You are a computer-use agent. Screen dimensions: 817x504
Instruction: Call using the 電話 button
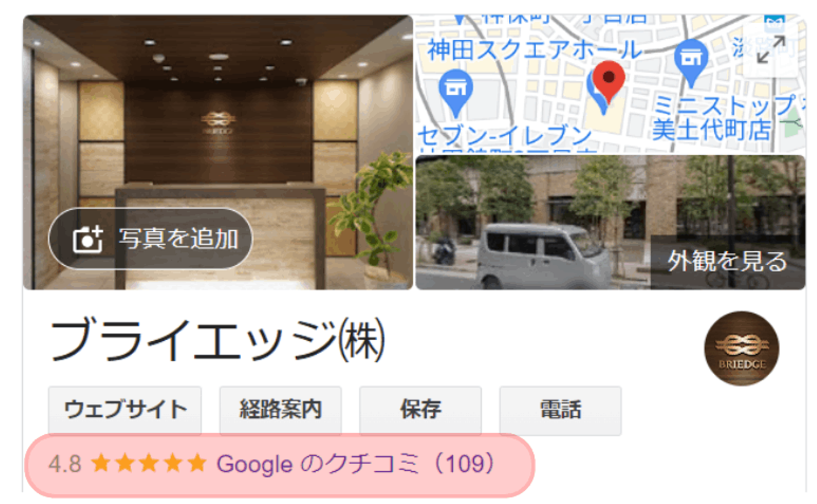pyautogui.click(x=561, y=409)
